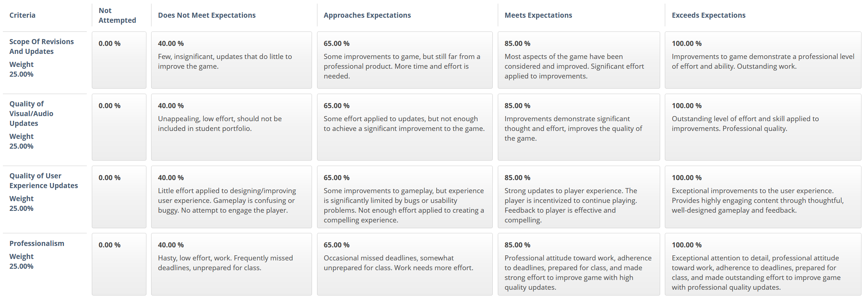The image size is (868, 306).
Task: Select Visual/Audio 40.00 % Unappealing, low effort cell
Action: [x=231, y=127]
